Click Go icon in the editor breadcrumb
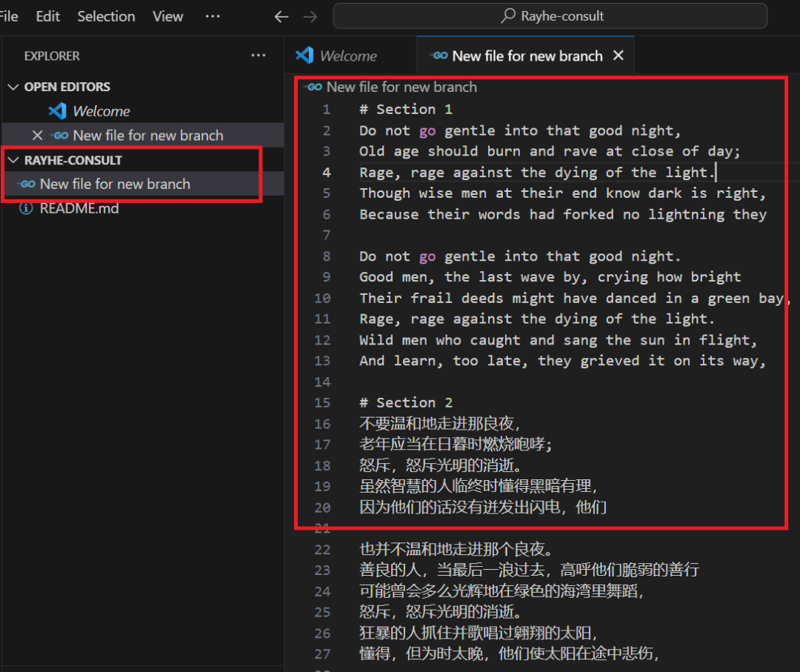Screen dimensions: 800x672 [x=313, y=87]
